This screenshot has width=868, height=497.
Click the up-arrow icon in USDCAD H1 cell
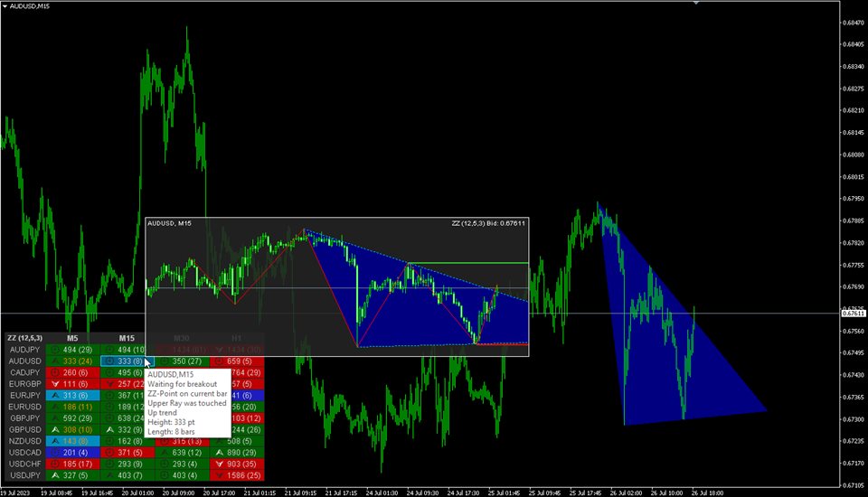tap(219, 453)
